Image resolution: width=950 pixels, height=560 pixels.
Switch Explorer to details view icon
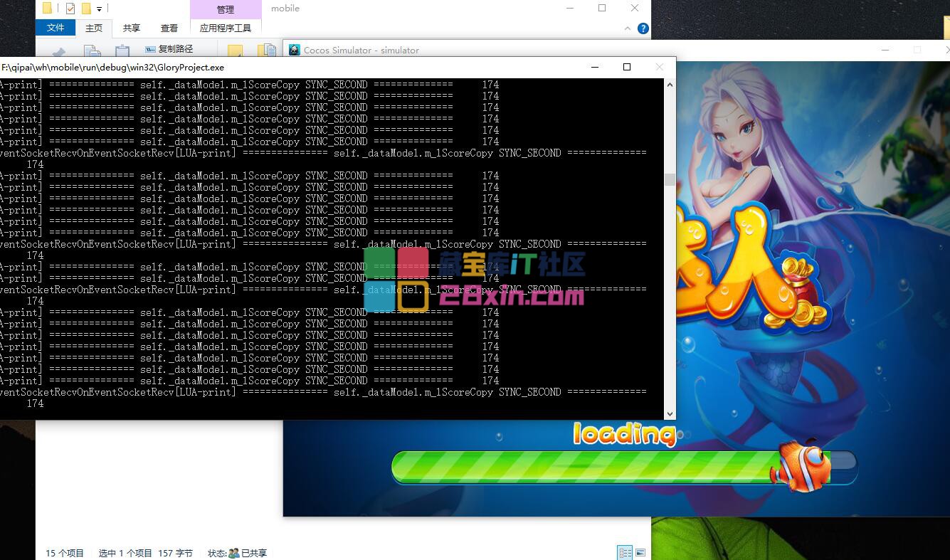tap(625, 553)
